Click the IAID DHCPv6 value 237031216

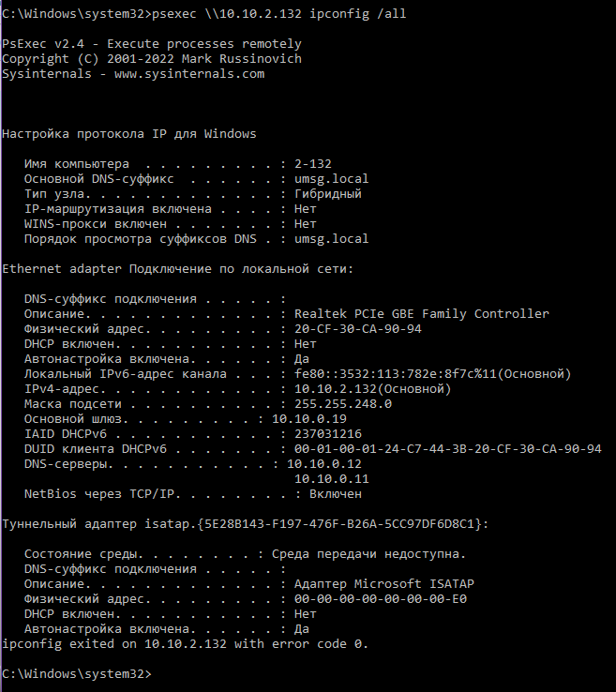coord(327,433)
